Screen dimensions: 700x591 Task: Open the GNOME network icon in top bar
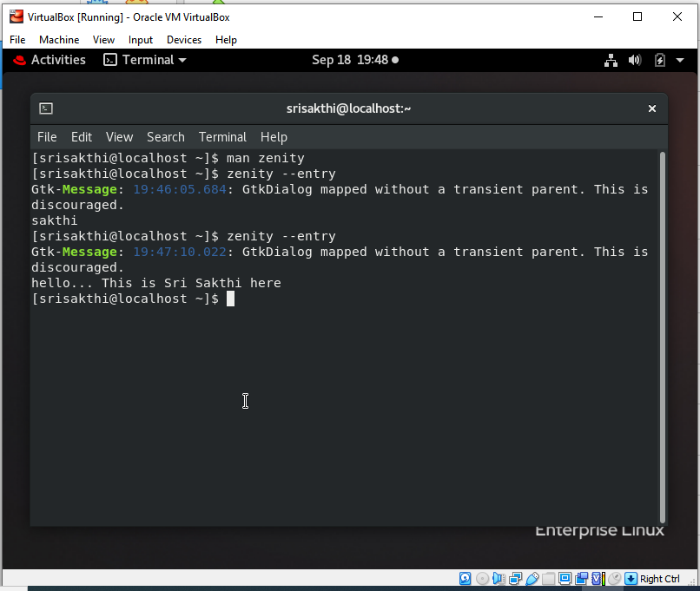pyautogui.click(x=611, y=60)
